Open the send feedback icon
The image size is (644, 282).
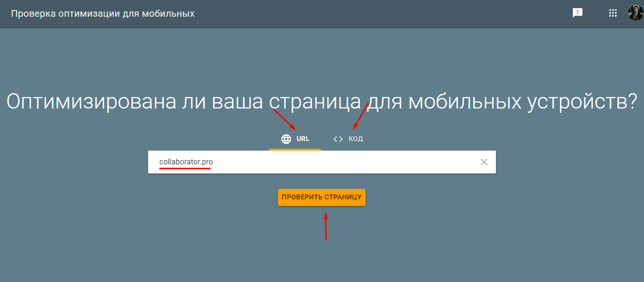point(578,13)
